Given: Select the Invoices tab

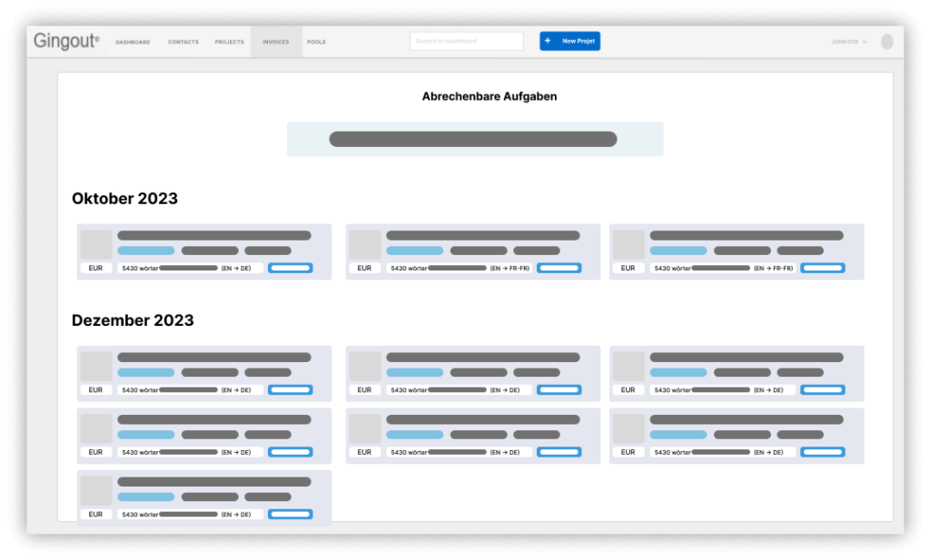Looking at the screenshot, I should [x=276, y=42].
